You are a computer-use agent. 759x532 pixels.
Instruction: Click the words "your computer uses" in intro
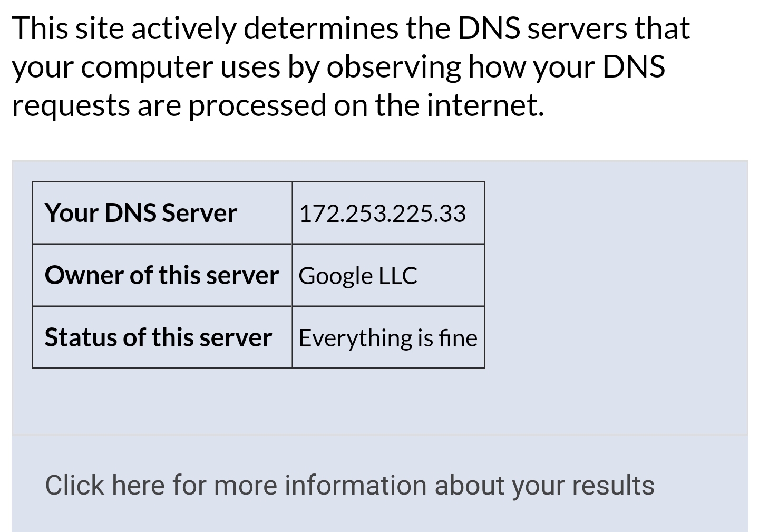click(145, 68)
